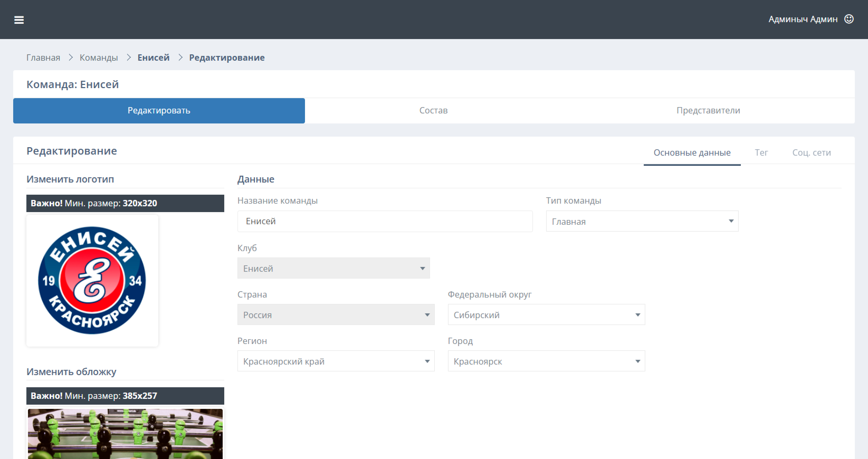This screenshot has width=868, height=459.
Task: Open the Тег sub-tab
Action: tap(761, 153)
